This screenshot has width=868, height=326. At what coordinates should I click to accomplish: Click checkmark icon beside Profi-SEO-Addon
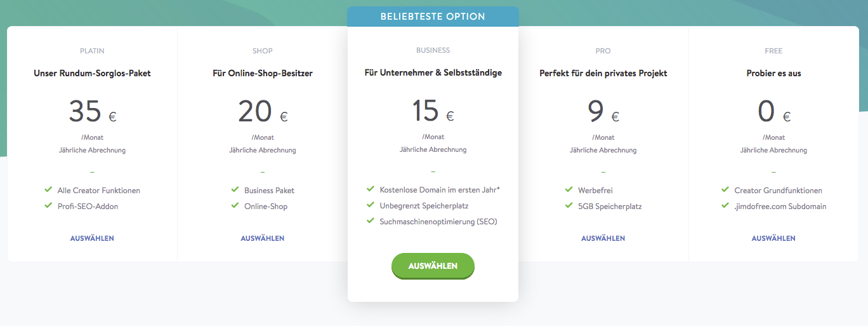click(x=48, y=205)
